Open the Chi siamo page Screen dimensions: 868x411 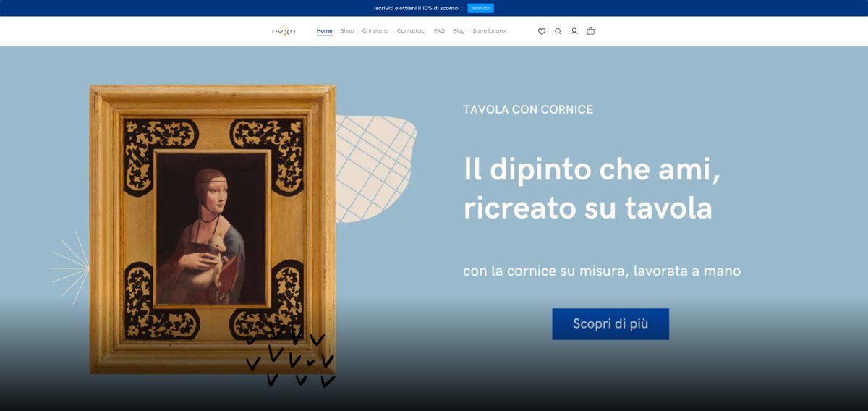375,31
